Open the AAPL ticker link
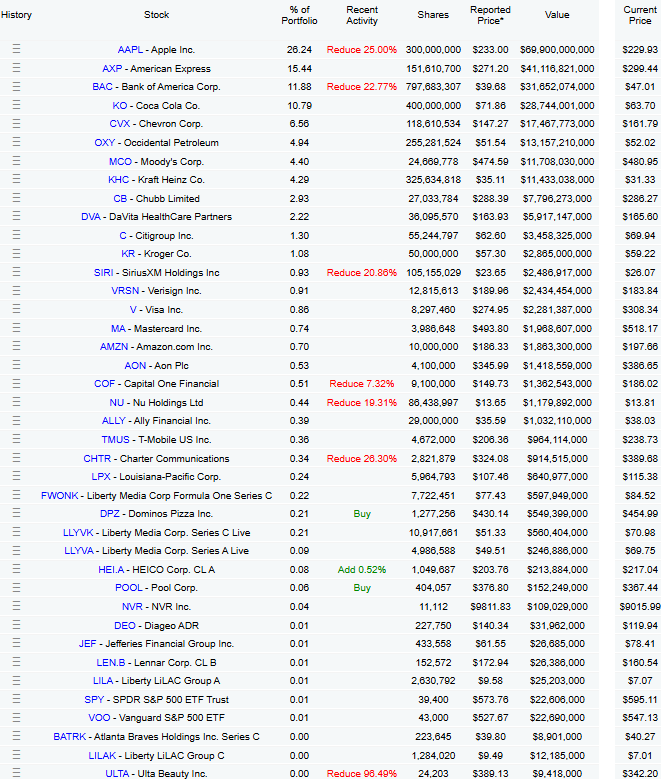The width and height of the screenshot is (661, 779). coord(130,50)
